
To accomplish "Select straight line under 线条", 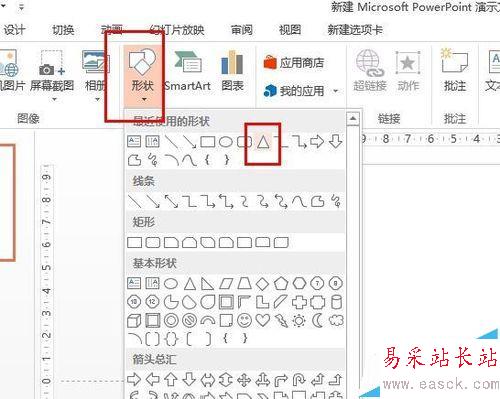I will tap(134, 201).
